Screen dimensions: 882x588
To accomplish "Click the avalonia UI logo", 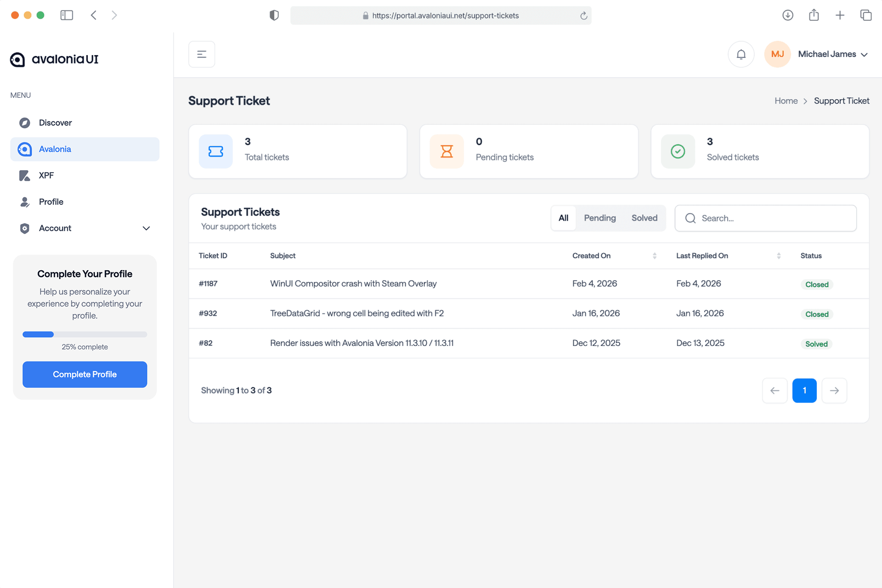I will tap(53, 59).
